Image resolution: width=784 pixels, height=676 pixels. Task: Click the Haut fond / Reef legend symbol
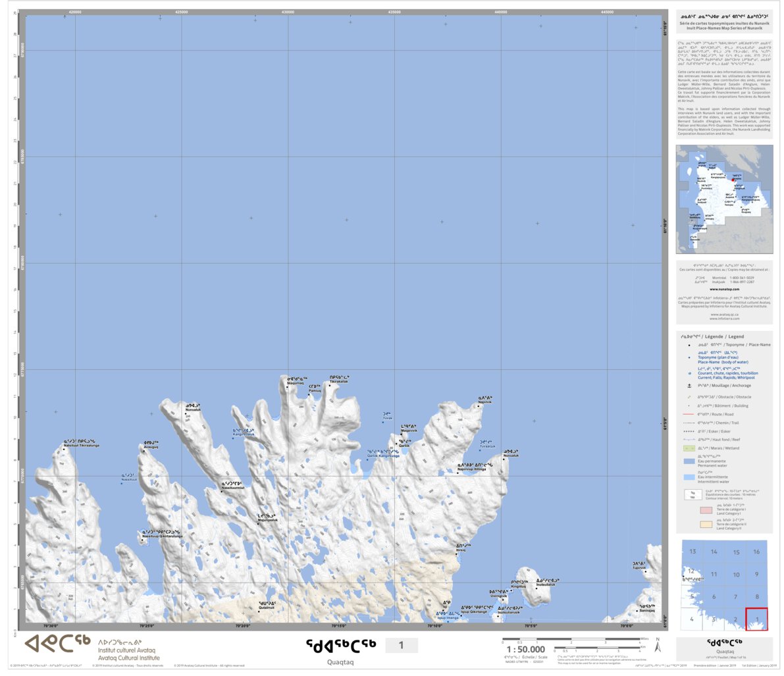689,438
